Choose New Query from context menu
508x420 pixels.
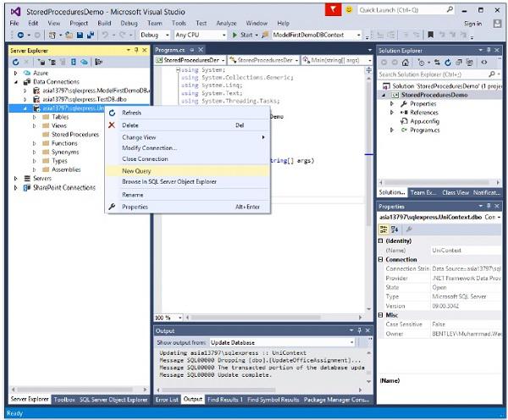188,171
